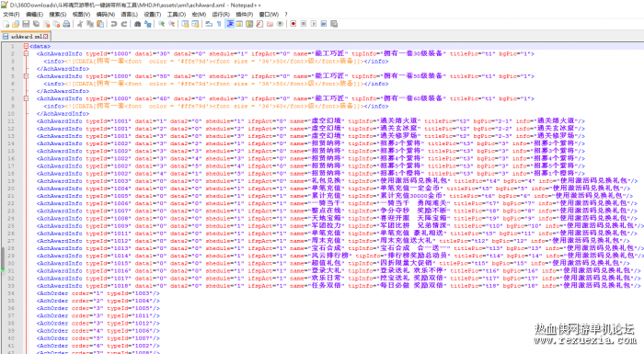Image resolution: width=644 pixels, height=354 pixels.
Task: Open the Replace dialog icon
Action: pos(148,24)
